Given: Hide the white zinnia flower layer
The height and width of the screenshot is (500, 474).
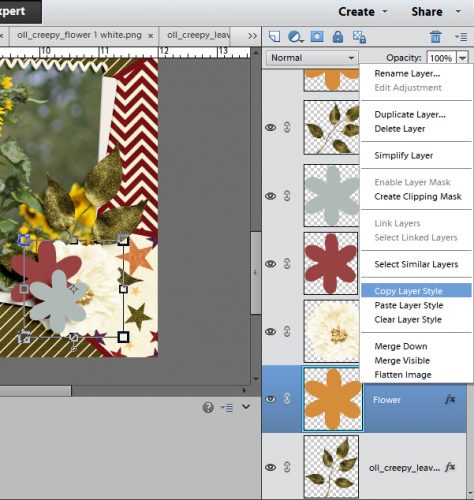Looking at the screenshot, I should click(x=270, y=331).
